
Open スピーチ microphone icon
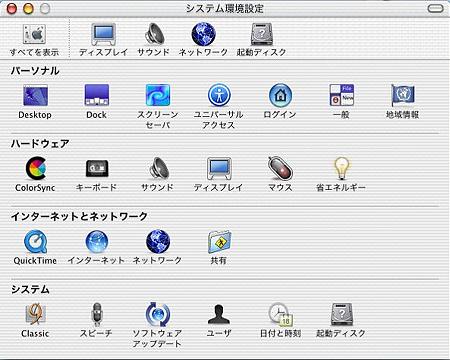point(97,314)
